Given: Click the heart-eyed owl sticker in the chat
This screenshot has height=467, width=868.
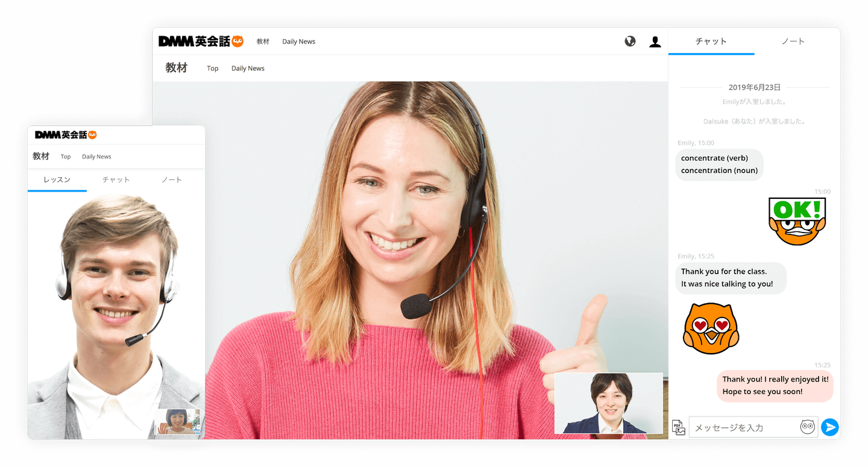Looking at the screenshot, I should [x=711, y=328].
